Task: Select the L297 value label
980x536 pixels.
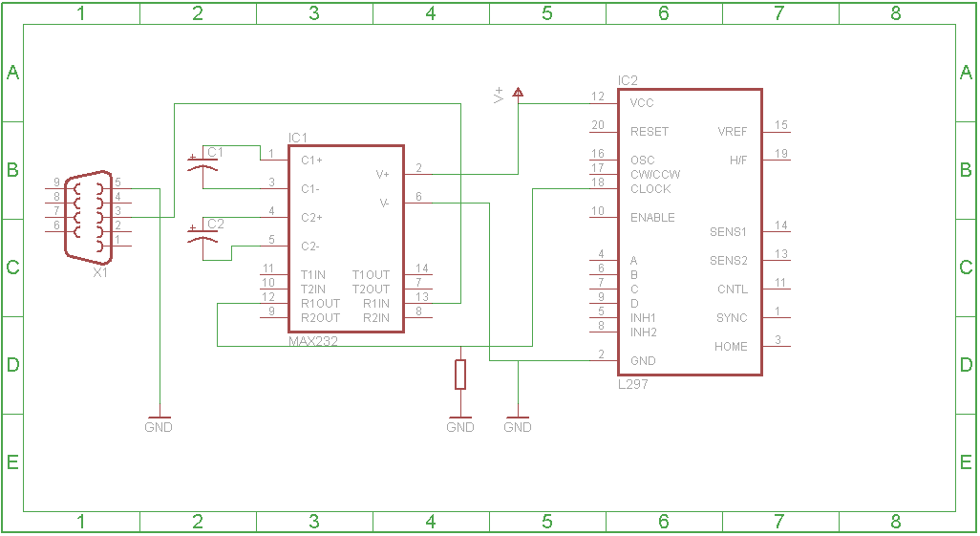Action: click(632, 384)
